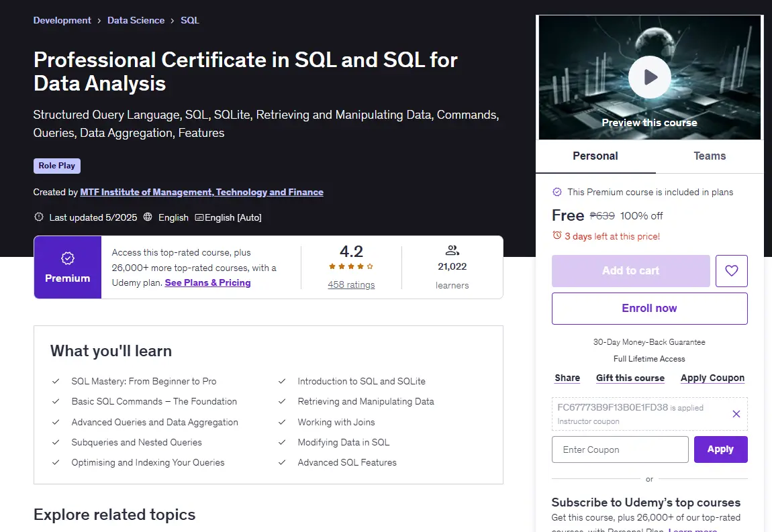Open MTF Institute instructor link
Viewport: 772px width, 532px height.
point(202,192)
